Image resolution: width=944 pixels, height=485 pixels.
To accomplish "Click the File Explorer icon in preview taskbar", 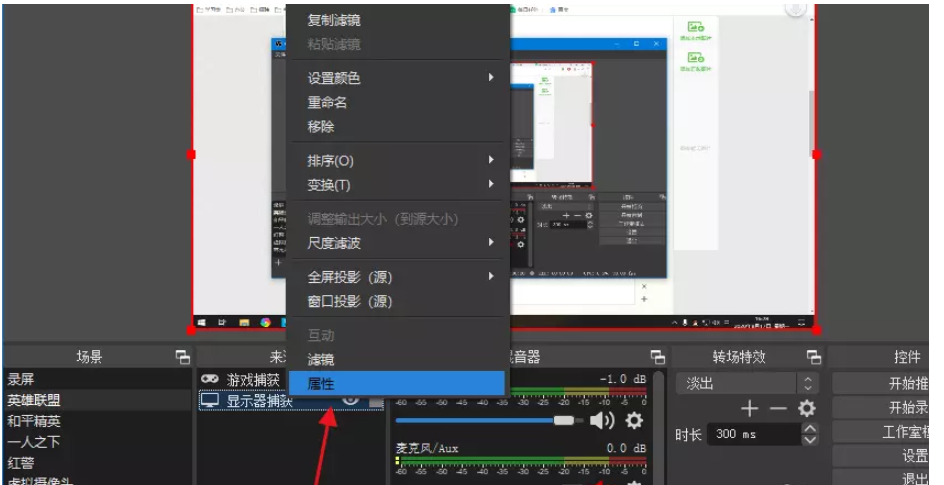I will (244, 323).
